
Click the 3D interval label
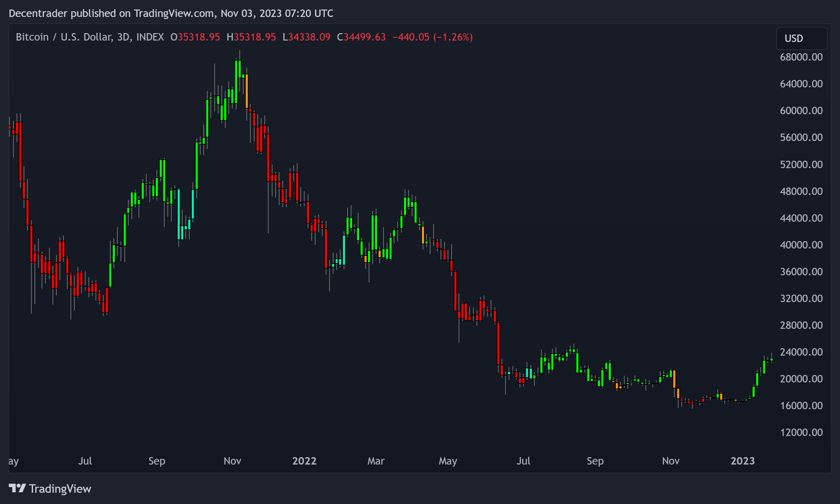coord(123,37)
